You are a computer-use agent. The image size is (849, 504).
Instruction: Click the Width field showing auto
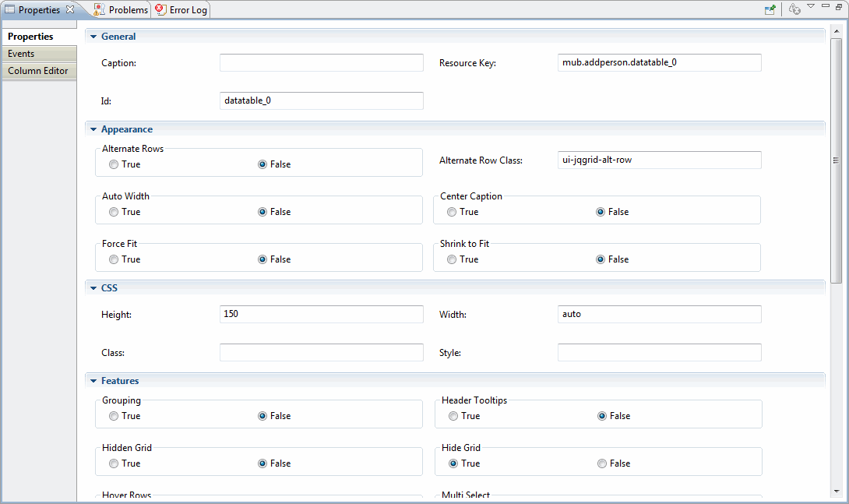pos(660,315)
